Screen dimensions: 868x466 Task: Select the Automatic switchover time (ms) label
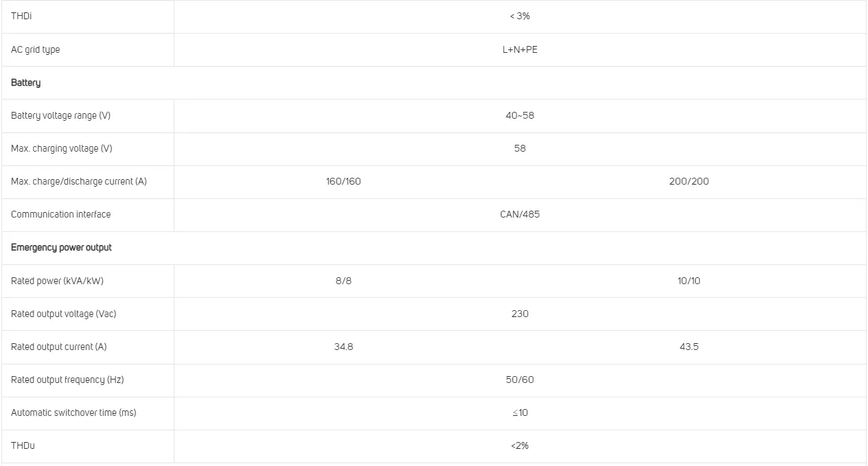[x=73, y=412]
